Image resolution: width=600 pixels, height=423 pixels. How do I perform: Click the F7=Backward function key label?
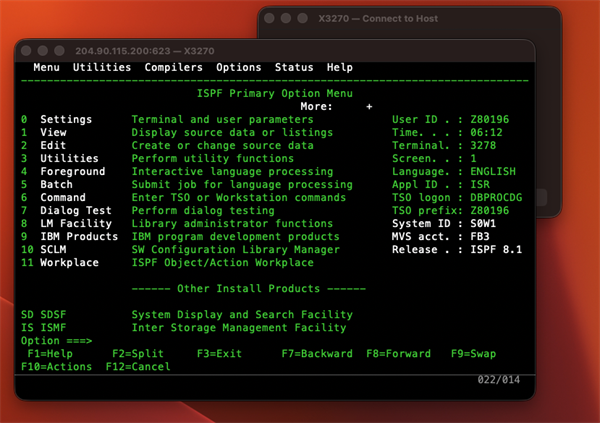317,354
